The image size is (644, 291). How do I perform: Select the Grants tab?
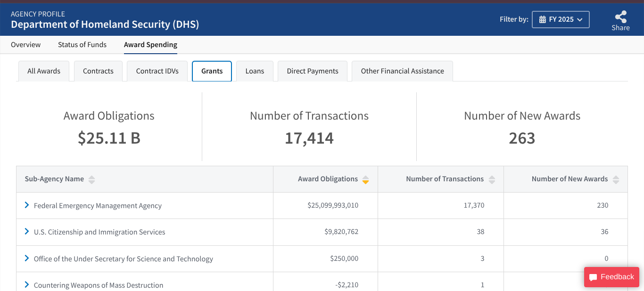[212, 71]
